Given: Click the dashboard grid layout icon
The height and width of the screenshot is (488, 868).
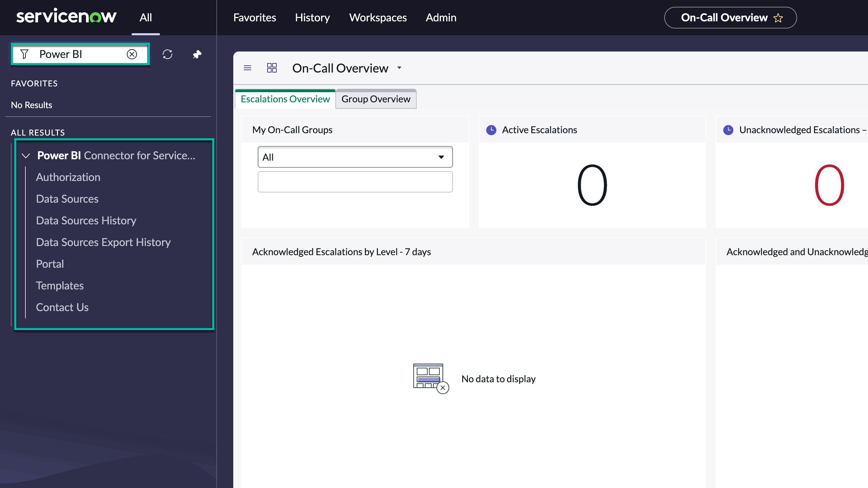Looking at the screenshot, I should click(x=272, y=68).
